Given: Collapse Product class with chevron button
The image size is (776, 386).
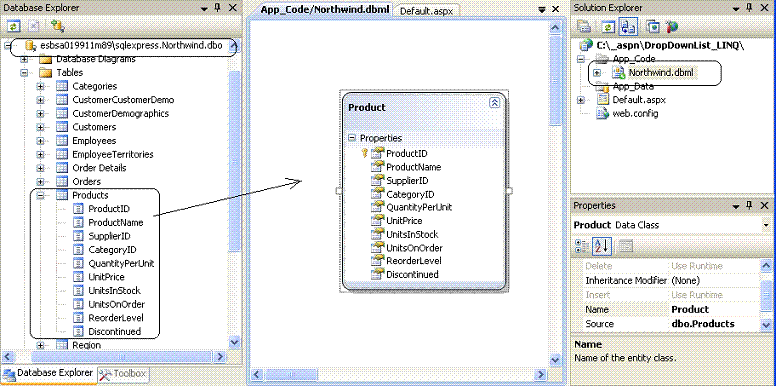Looking at the screenshot, I should 494,102.
